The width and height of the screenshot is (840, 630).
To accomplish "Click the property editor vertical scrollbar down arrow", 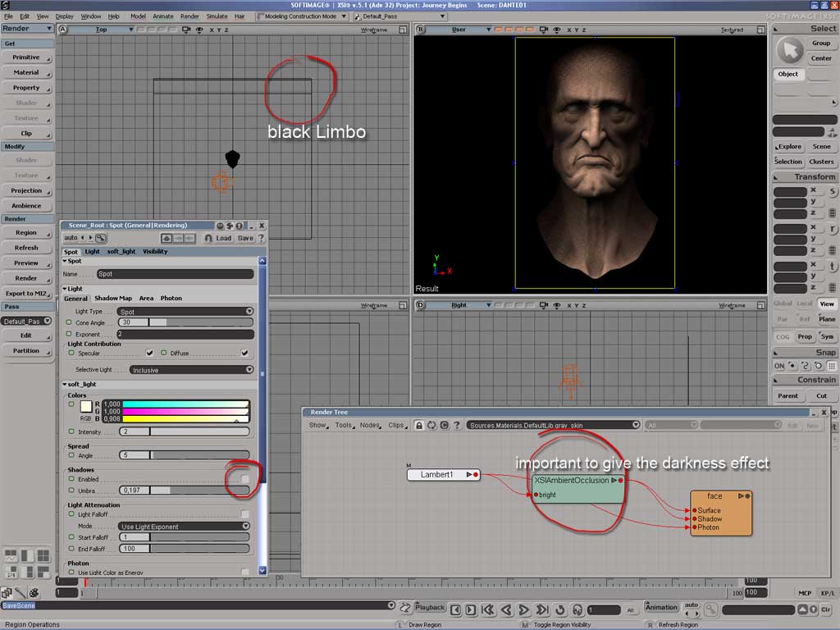I will 262,570.
